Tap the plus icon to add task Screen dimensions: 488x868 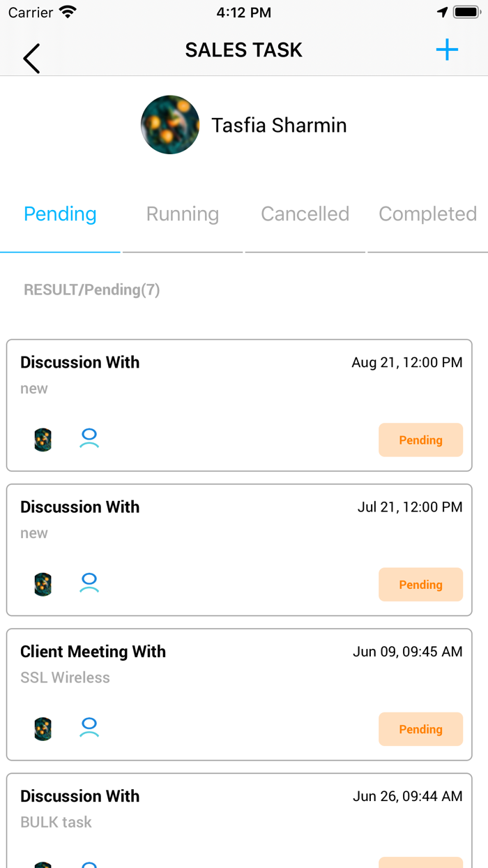(447, 50)
